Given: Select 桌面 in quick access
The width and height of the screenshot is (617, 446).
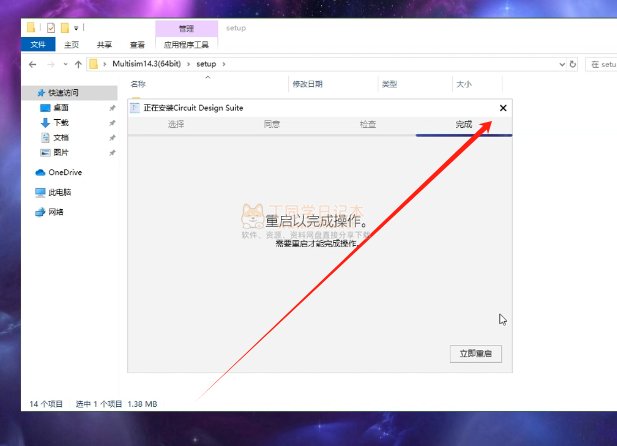Looking at the screenshot, I should click(x=60, y=107).
